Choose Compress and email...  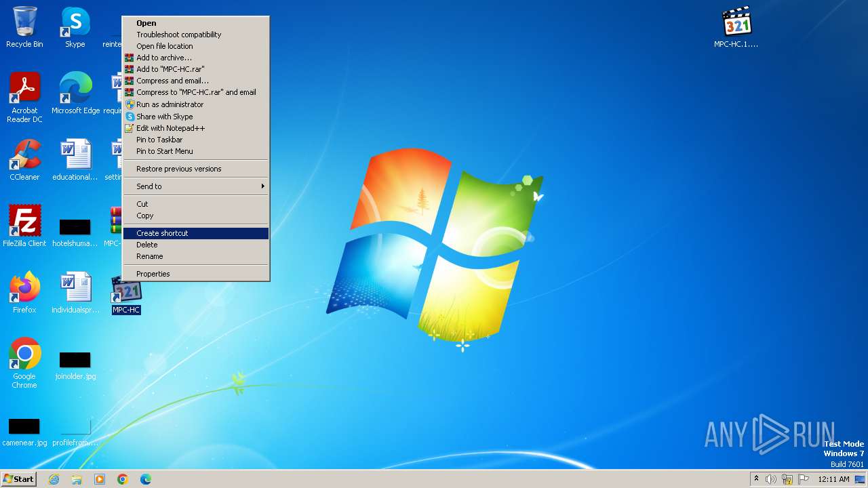(196, 81)
